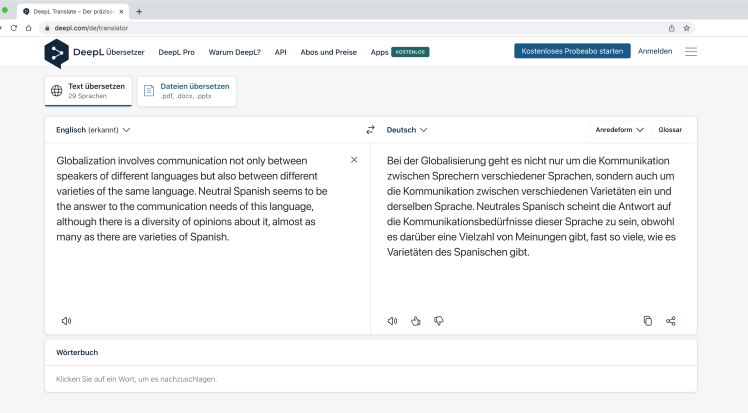Swap source and target languages icon
This screenshot has height=413, width=748.
coord(370,130)
